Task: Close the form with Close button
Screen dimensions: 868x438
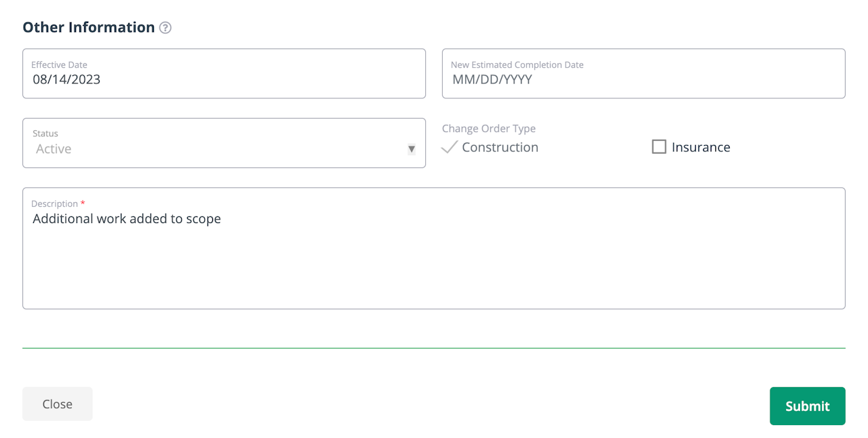Action: coord(58,404)
